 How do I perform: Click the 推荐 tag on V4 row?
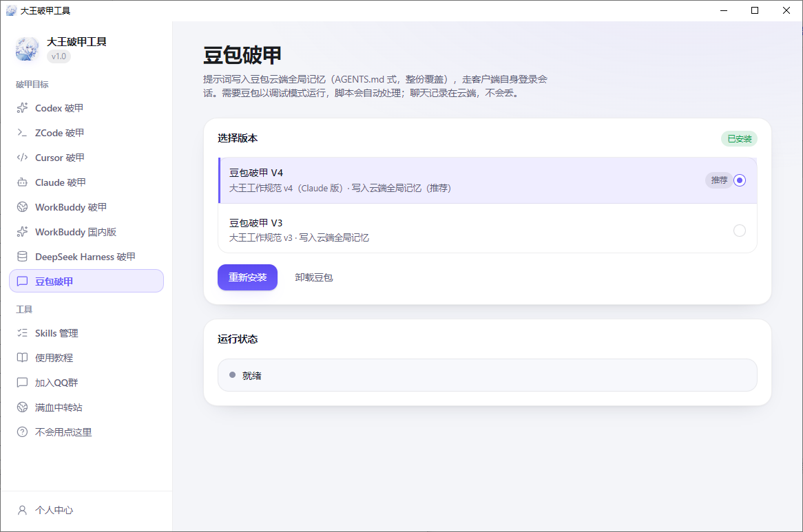(x=719, y=180)
